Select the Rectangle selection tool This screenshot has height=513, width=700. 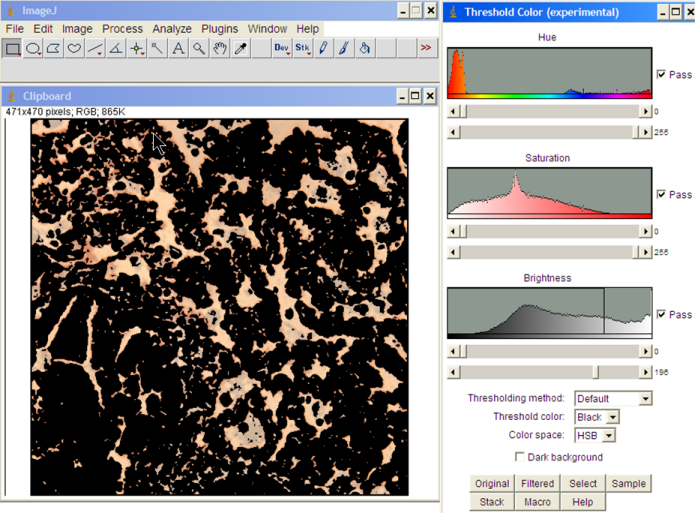click(x=13, y=48)
